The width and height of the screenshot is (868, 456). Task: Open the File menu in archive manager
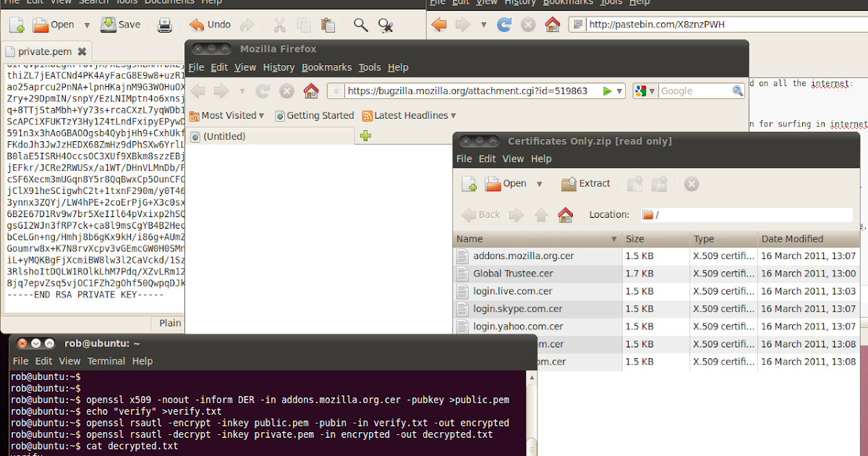[464, 159]
